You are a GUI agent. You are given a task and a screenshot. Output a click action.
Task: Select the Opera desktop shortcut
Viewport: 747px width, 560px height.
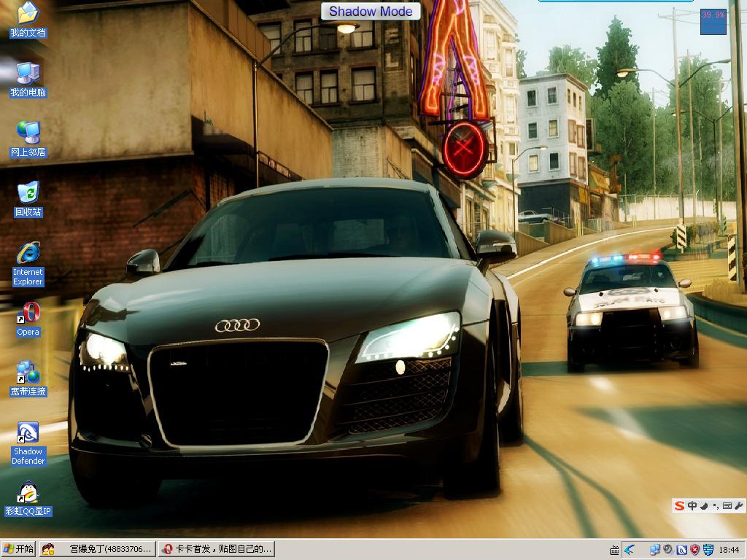(28, 319)
